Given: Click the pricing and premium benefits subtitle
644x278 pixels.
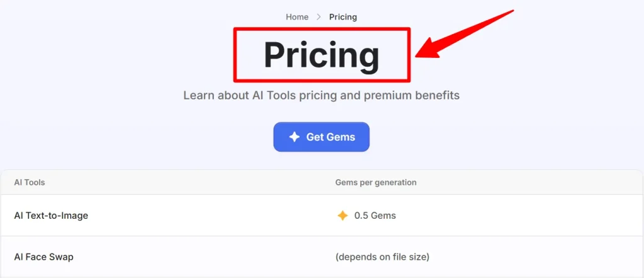Looking at the screenshot, I should tap(321, 96).
